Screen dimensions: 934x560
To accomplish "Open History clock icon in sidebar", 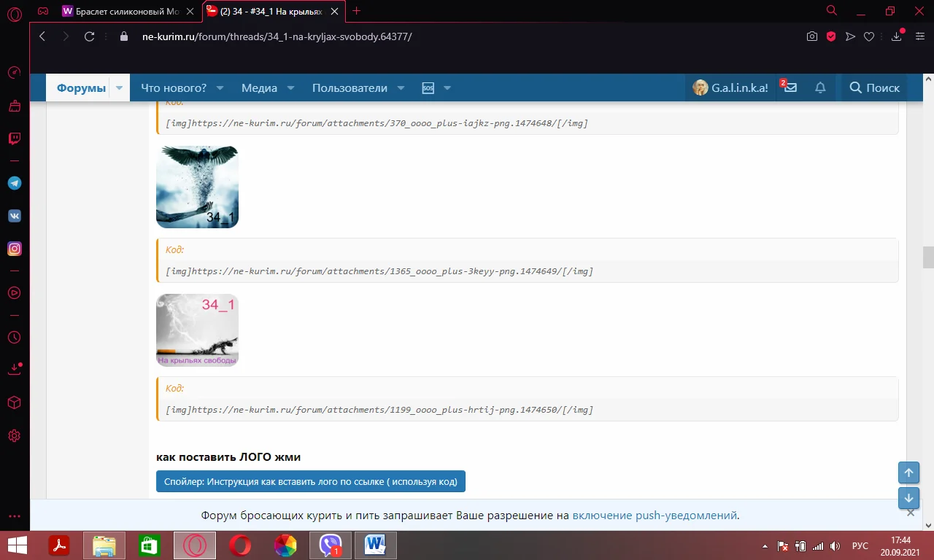I will click(14, 338).
